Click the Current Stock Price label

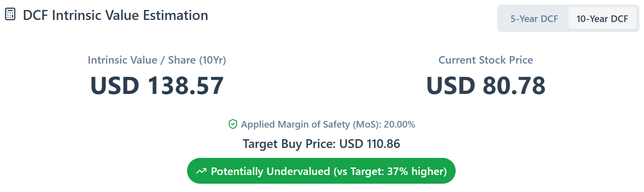point(486,60)
